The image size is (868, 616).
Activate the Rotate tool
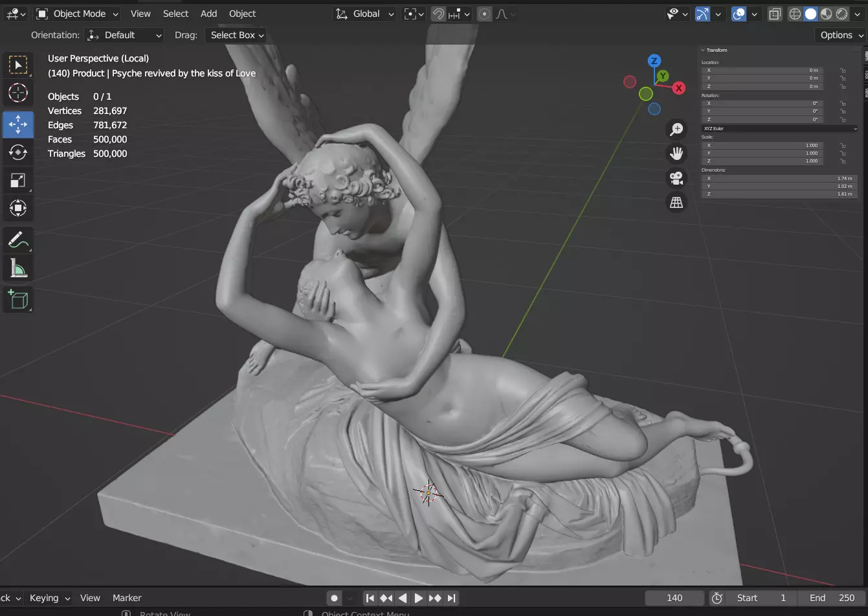[x=18, y=152]
